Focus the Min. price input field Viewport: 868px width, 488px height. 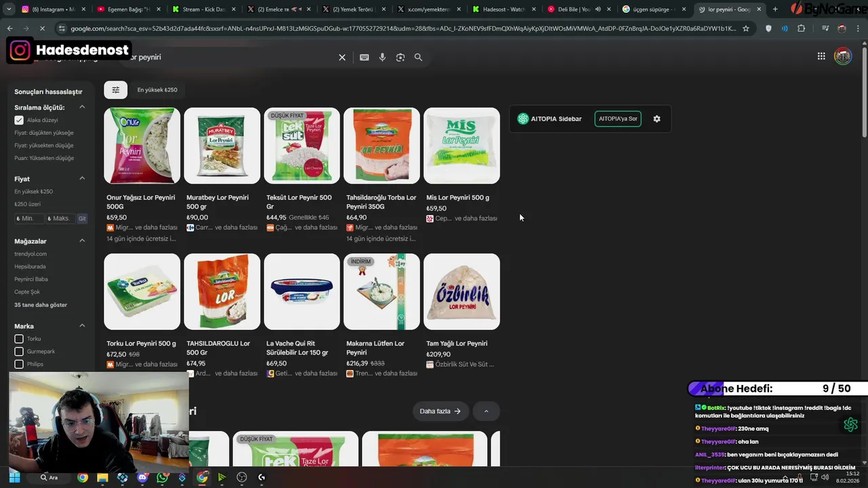(x=30, y=218)
